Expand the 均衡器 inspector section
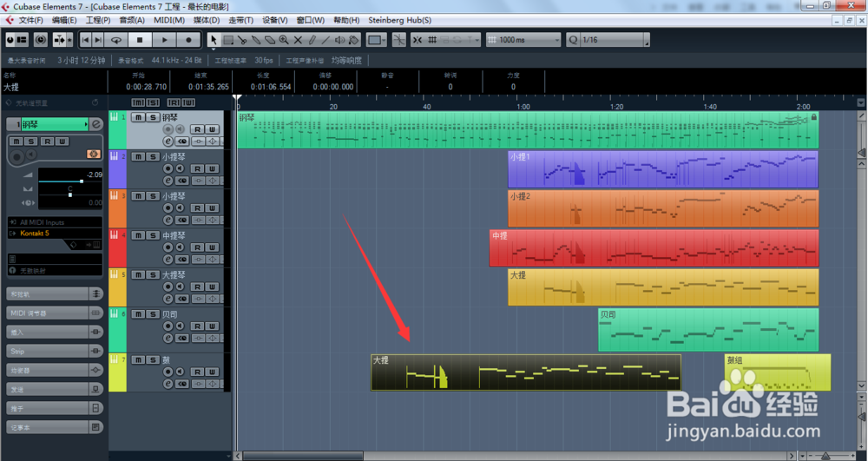Image resolution: width=868 pixels, height=461 pixels. (x=54, y=370)
